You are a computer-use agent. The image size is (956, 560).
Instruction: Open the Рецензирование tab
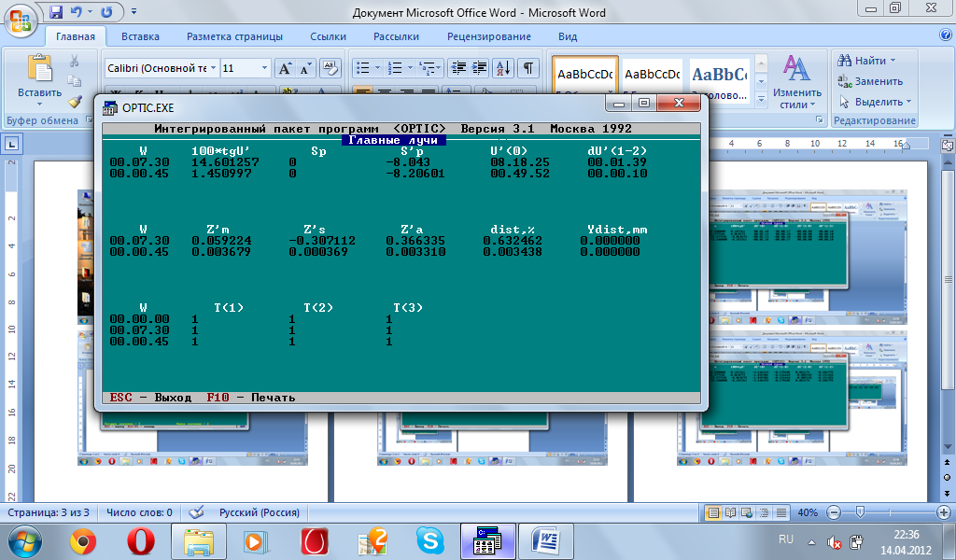(489, 36)
